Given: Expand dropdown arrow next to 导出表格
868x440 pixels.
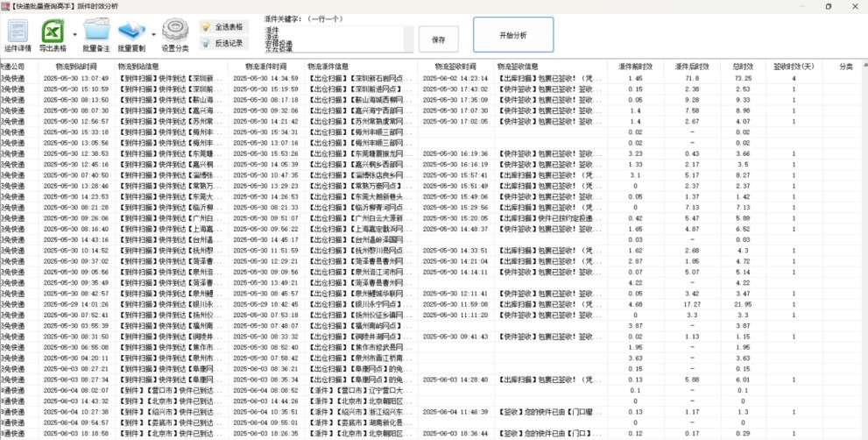Looking at the screenshot, I should pyautogui.click(x=74, y=34).
